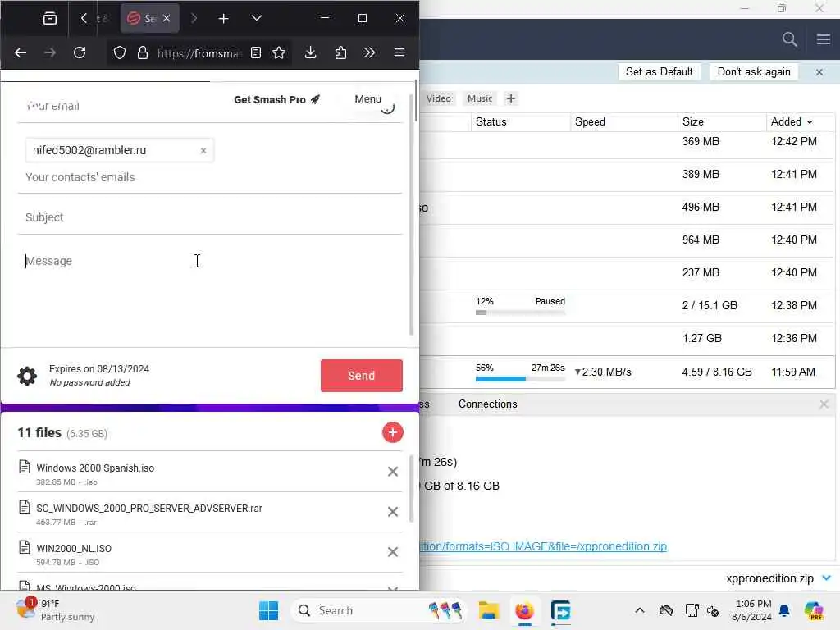Click Get Smash Pro link
Screen dimensions: 840x630
[x=276, y=99]
